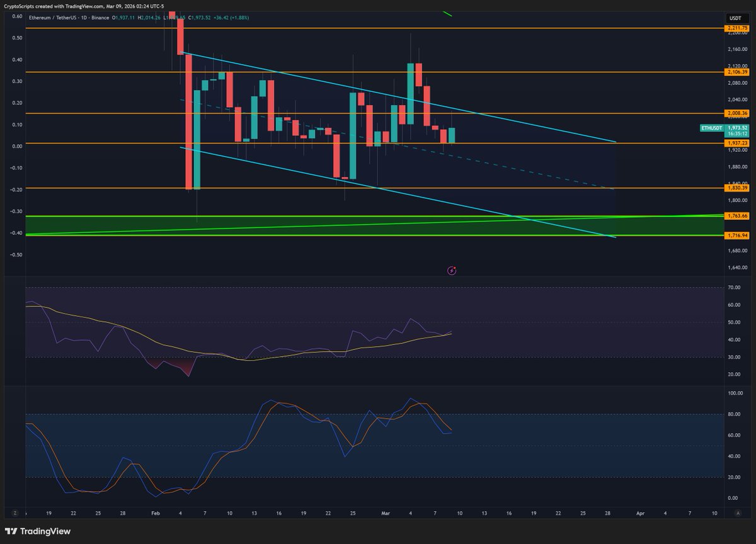Click the 1,830.39 price level label
The image size is (756, 544).
(737, 188)
